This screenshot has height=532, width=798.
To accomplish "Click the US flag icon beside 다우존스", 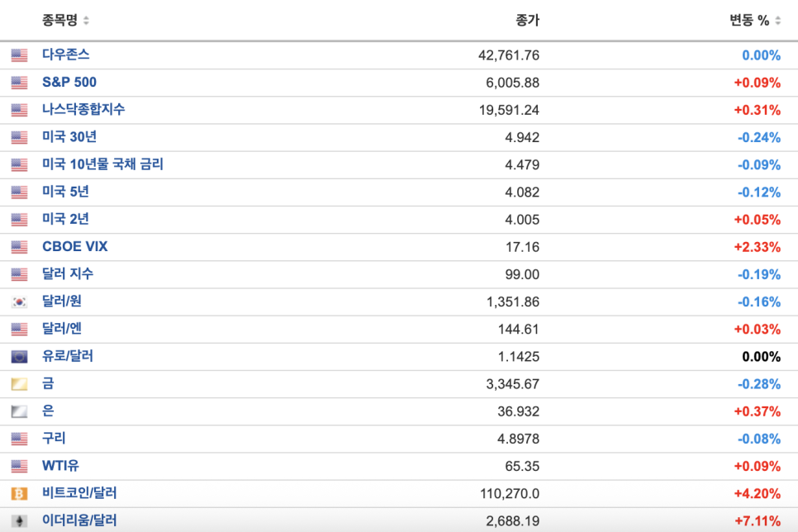I will tap(19, 55).
